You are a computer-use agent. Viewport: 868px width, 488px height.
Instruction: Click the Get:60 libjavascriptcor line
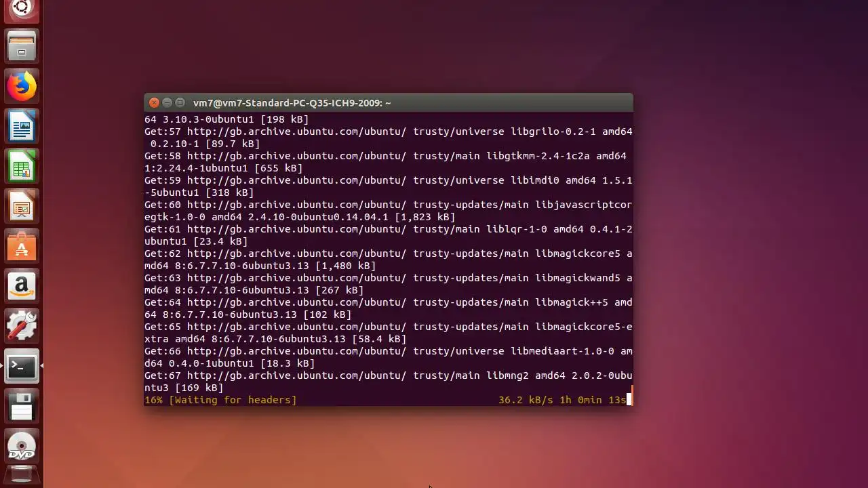[x=389, y=205]
